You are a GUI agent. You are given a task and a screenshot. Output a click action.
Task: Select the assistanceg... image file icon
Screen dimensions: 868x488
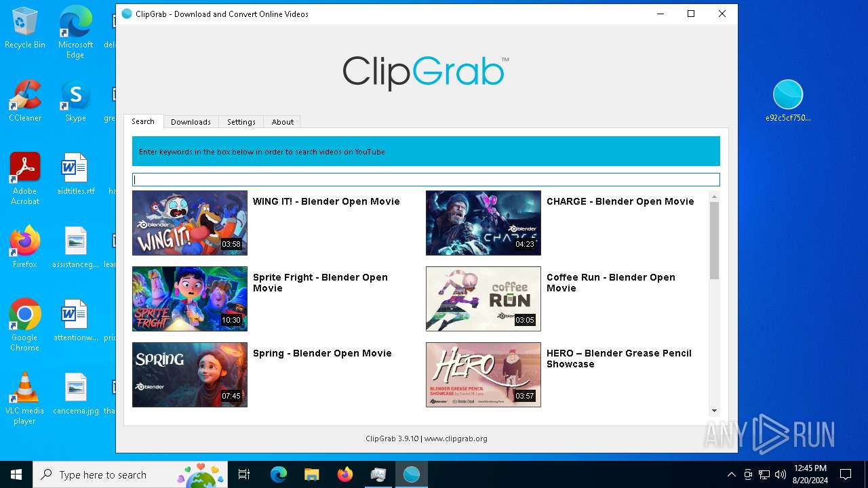coord(75,247)
